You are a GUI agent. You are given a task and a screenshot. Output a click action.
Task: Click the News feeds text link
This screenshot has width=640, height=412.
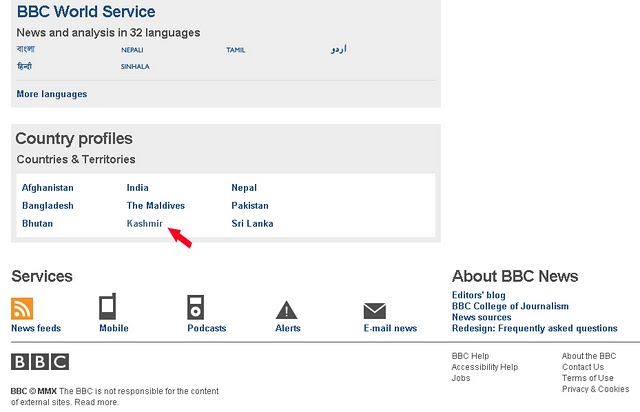coord(36,328)
